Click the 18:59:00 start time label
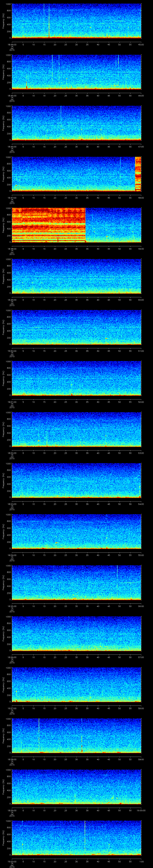This screenshot has width=153, height=868. 12,810
